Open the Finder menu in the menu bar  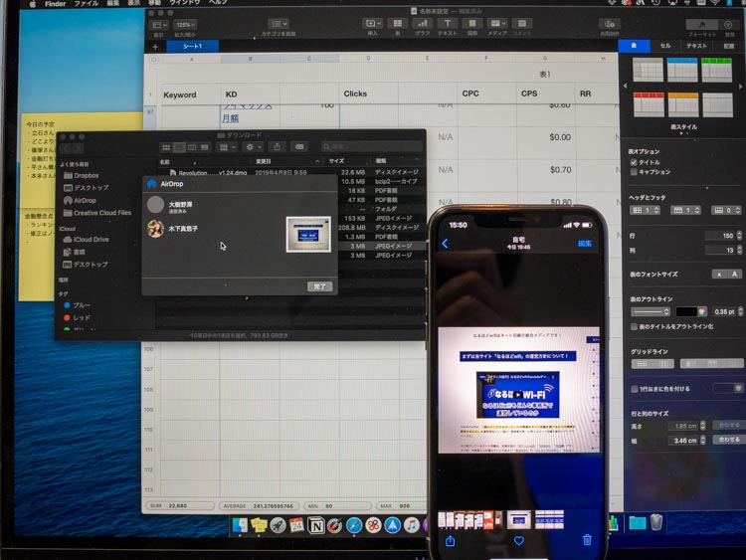[x=55, y=3]
